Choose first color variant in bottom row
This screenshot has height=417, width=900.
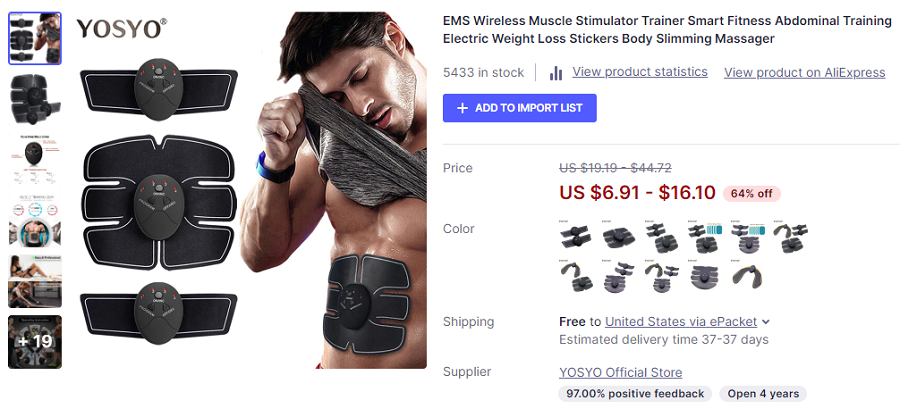click(x=575, y=276)
